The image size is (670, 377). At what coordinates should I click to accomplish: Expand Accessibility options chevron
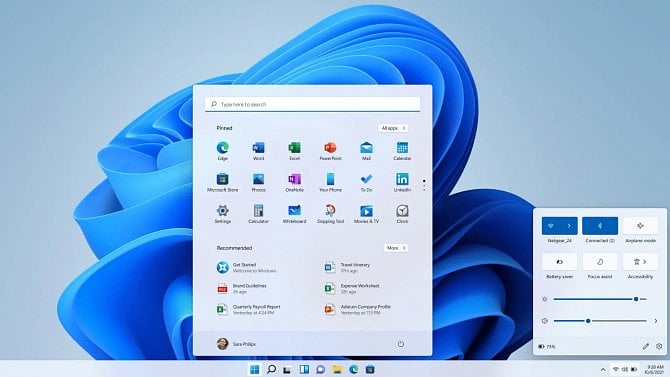click(646, 262)
